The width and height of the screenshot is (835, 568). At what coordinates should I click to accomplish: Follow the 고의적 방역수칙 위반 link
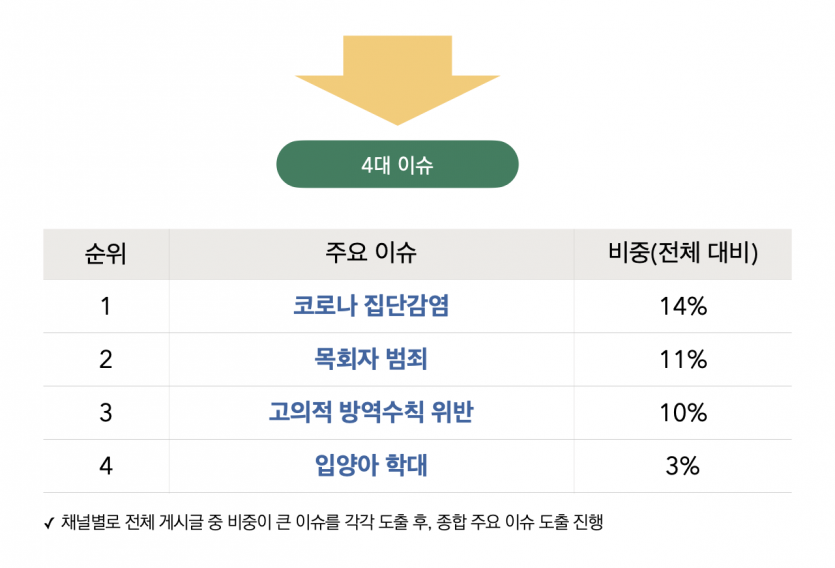point(371,412)
